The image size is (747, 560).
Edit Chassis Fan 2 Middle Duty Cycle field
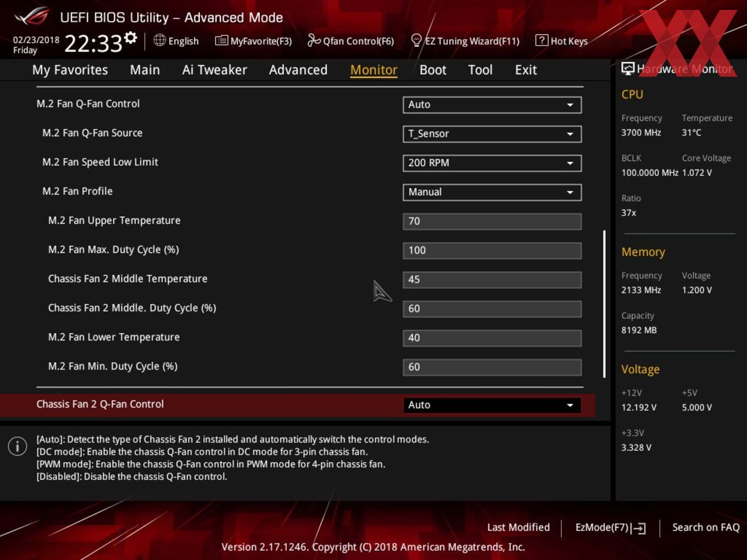[492, 309]
